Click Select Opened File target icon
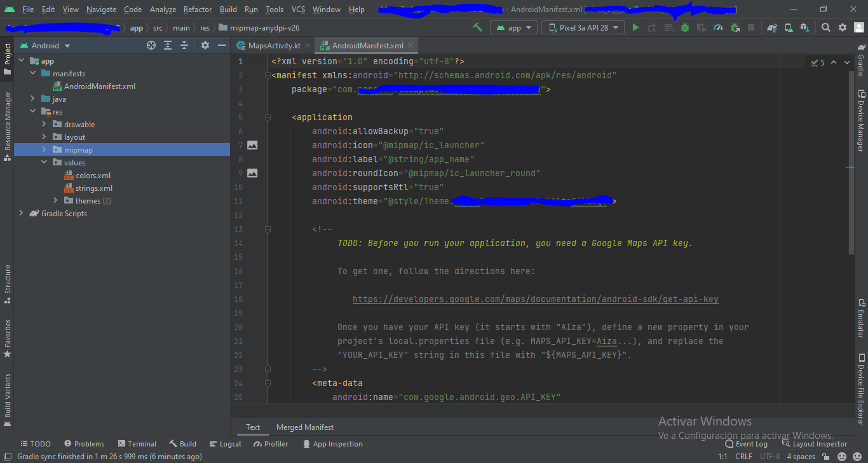 (x=151, y=45)
